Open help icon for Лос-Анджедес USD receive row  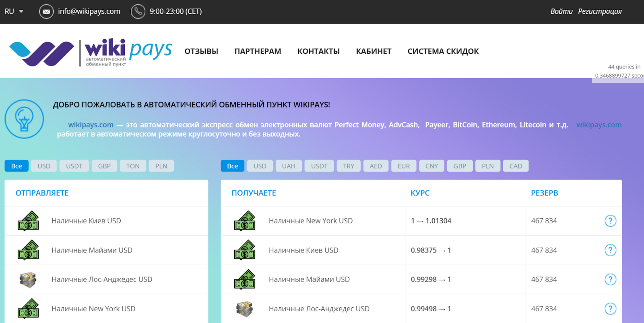coord(610,309)
